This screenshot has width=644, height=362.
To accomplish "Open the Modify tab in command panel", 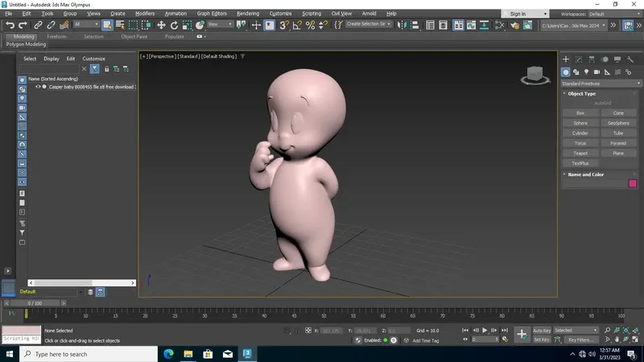I will point(578,60).
